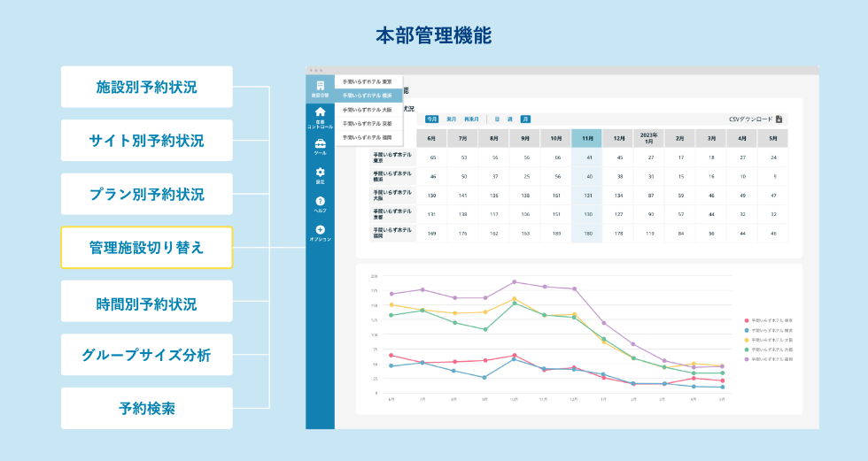The image size is (868, 461).
Task: Switch view granularity to 日
Action: tap(497, 119)
